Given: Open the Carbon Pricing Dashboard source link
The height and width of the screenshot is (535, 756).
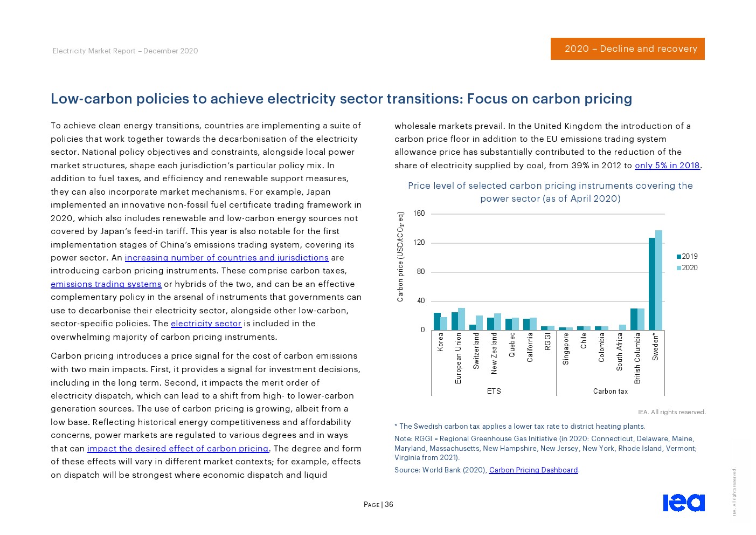Looking at the screenshot, I should click(x=533, y=470).
